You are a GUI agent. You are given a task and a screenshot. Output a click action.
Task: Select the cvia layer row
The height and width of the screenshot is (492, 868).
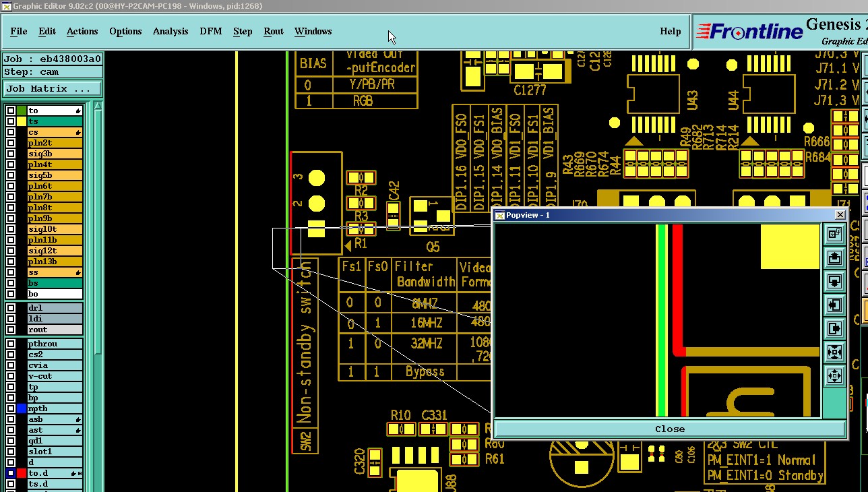click(x=55, y=365)
